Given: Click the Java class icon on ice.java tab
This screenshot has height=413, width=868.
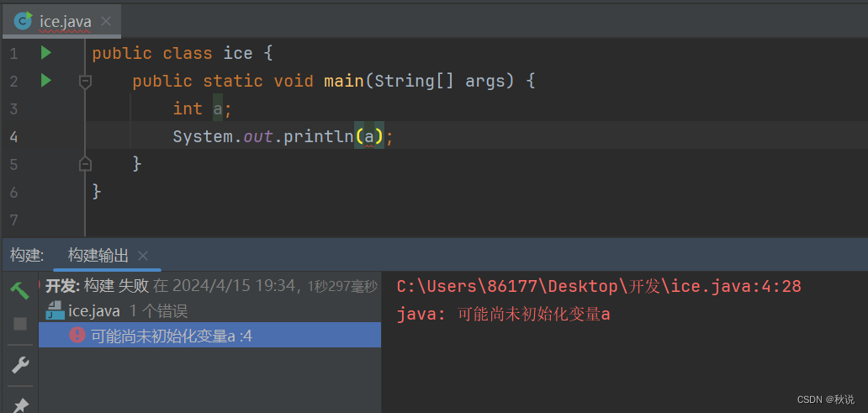Looking at the screenshot, I should (x=24, y=21).
